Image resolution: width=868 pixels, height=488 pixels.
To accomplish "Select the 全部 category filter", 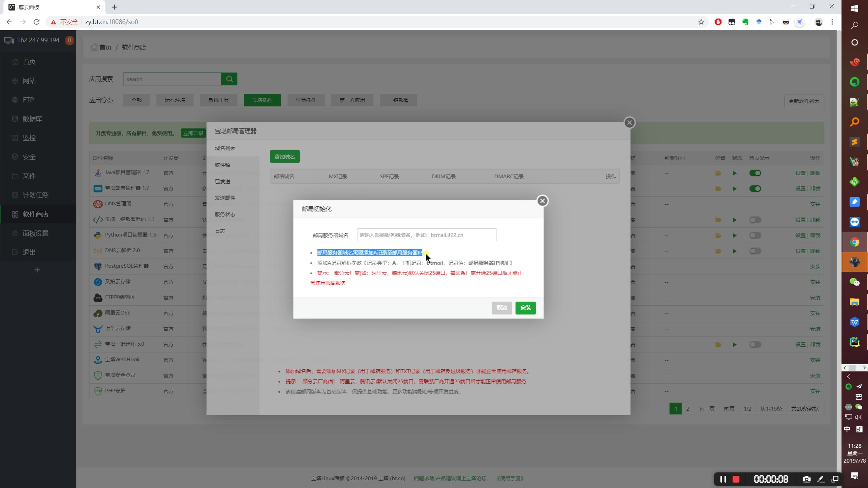I will point(136,100).
